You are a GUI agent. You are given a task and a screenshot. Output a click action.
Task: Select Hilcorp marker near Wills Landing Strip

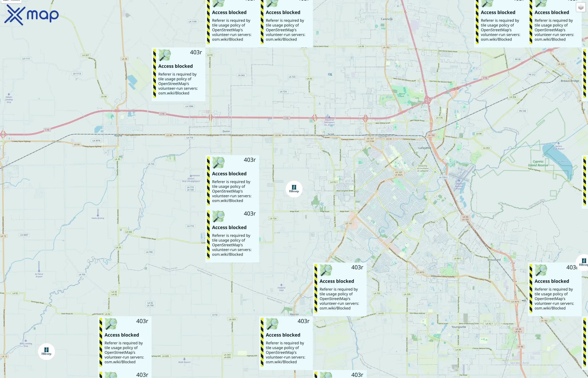tap(46, 351)
